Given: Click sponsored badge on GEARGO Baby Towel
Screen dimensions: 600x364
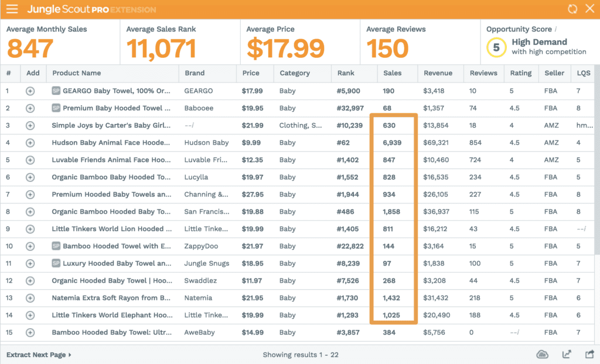Looking at the screenshot, I should click(56, 91).
